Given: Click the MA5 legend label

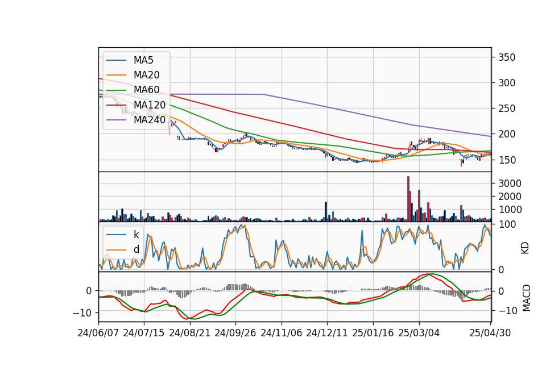Looking at the screenshot, I should (143, 60).
